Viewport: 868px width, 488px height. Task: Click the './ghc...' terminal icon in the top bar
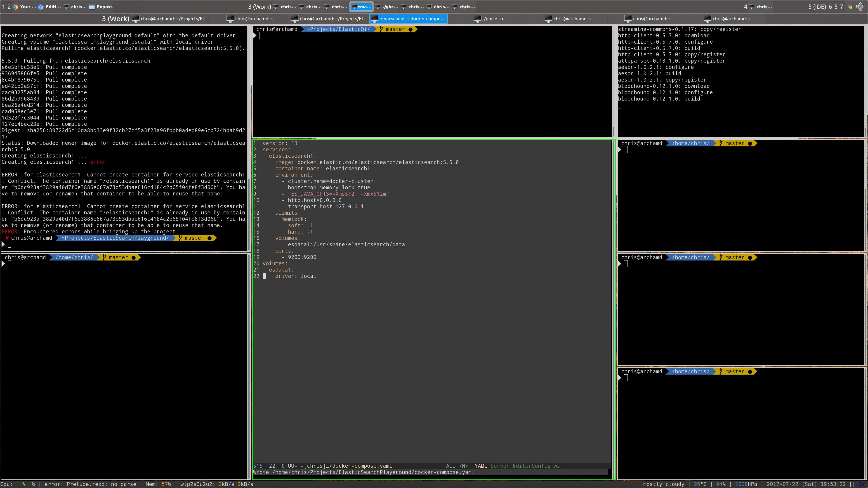click(x=378, y=6)
